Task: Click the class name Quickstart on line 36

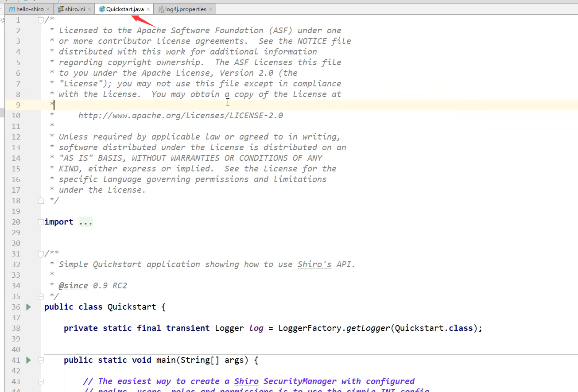Action: pyautogui.click(x=132, y=307)
